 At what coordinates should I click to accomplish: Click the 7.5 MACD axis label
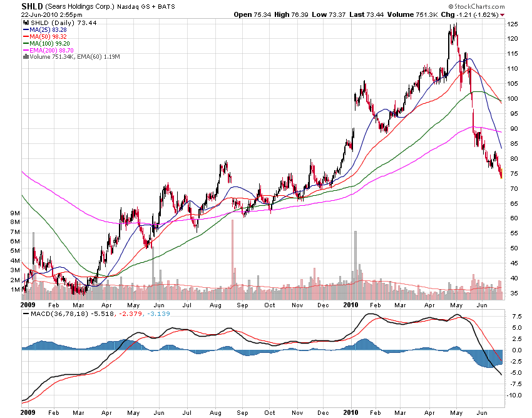click(517, 317)
